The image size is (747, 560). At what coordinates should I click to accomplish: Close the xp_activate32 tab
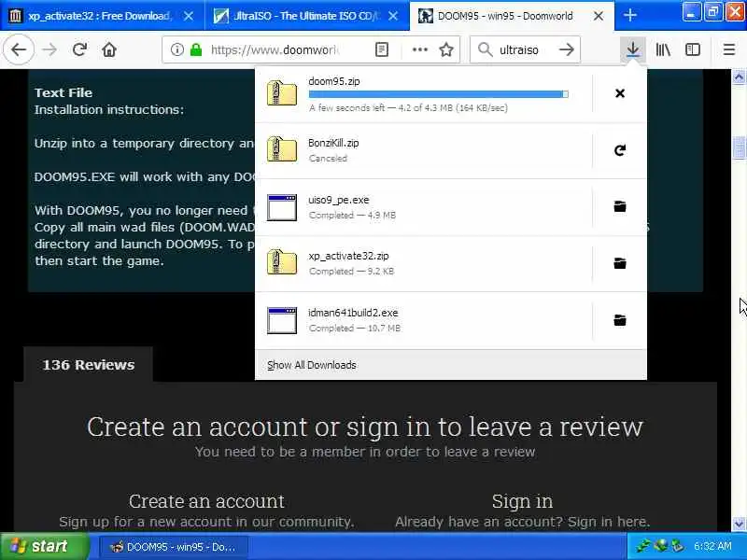pos(189,16)
